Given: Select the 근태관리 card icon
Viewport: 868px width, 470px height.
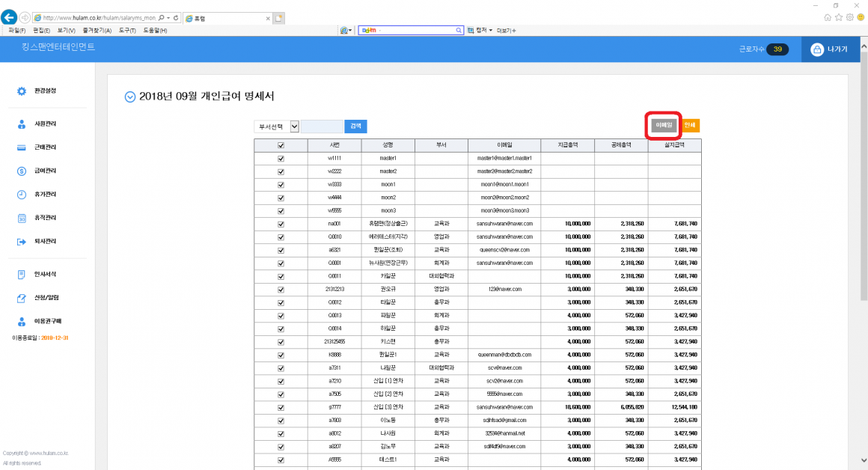Looking at the screenshot, I should point(22,147).
